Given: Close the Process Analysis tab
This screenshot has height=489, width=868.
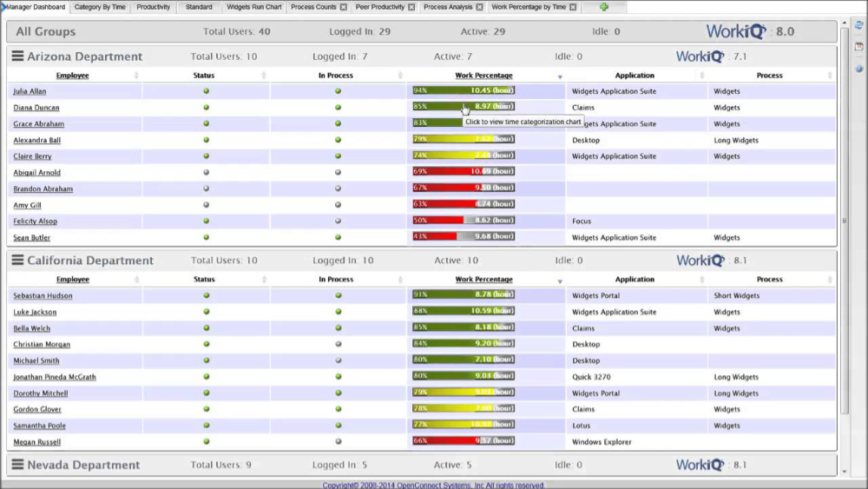Looking at the screenshot, I should pyautogui.click(x=479, y=7).
